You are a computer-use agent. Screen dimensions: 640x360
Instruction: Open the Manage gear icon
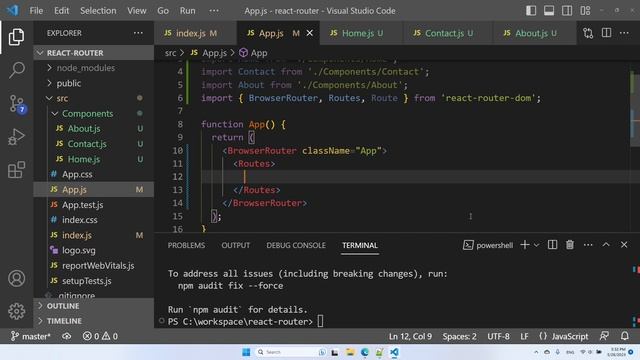pos(16,311)
